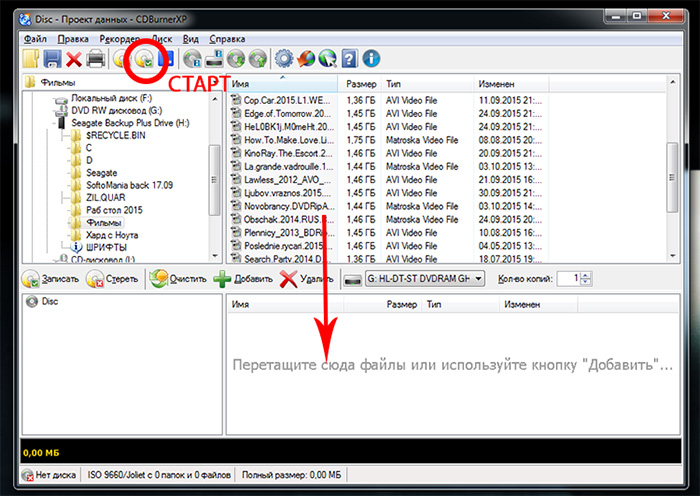Sort file browser by Размер column
Image resolution: width=700 pixels, height=496 pixels.
click(361, 84)
